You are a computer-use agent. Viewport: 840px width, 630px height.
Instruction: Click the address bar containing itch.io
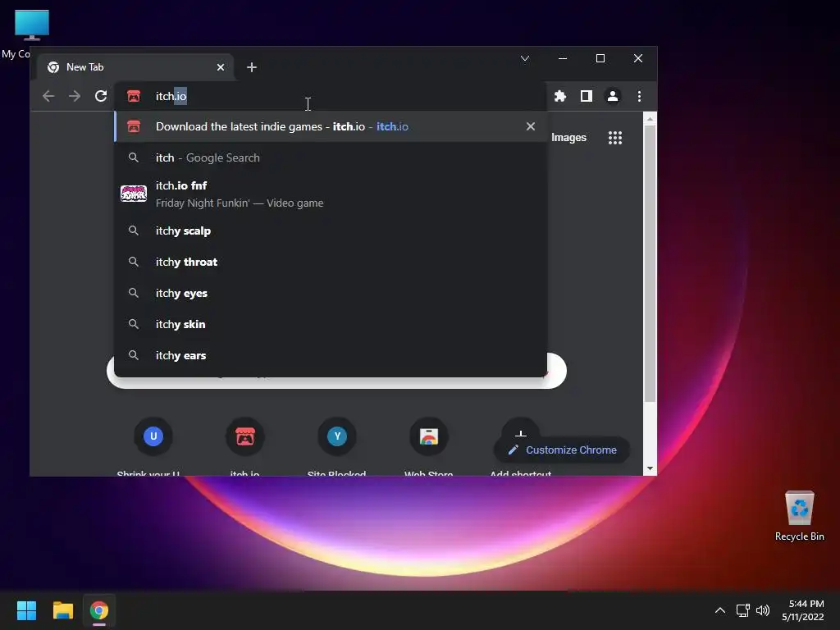tap(330, 97)
